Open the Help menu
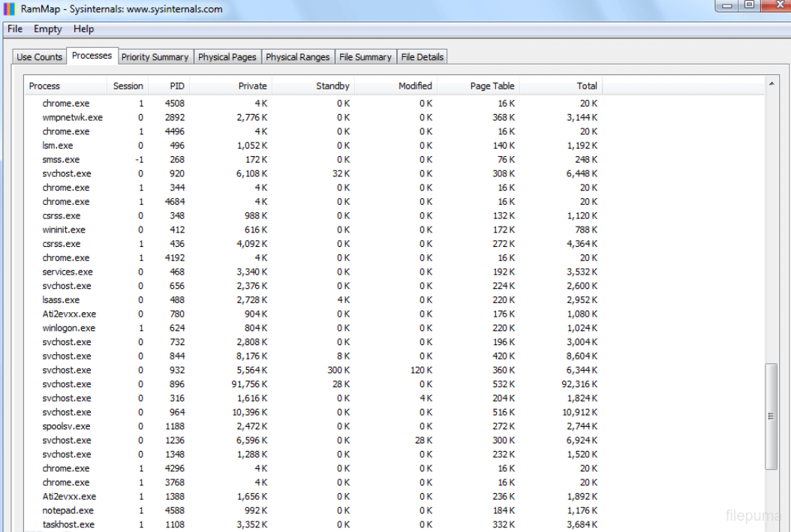The image size is (791, 532). tap(83, 29)
